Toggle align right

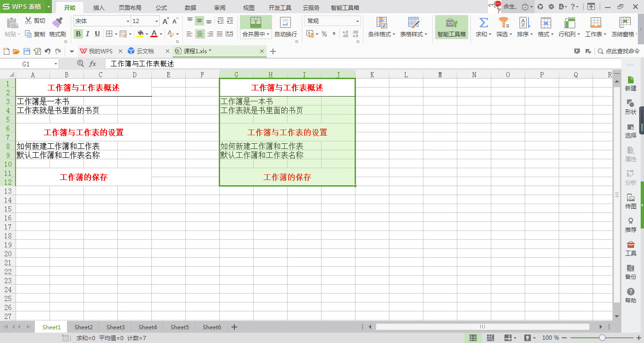pos(210,34)
